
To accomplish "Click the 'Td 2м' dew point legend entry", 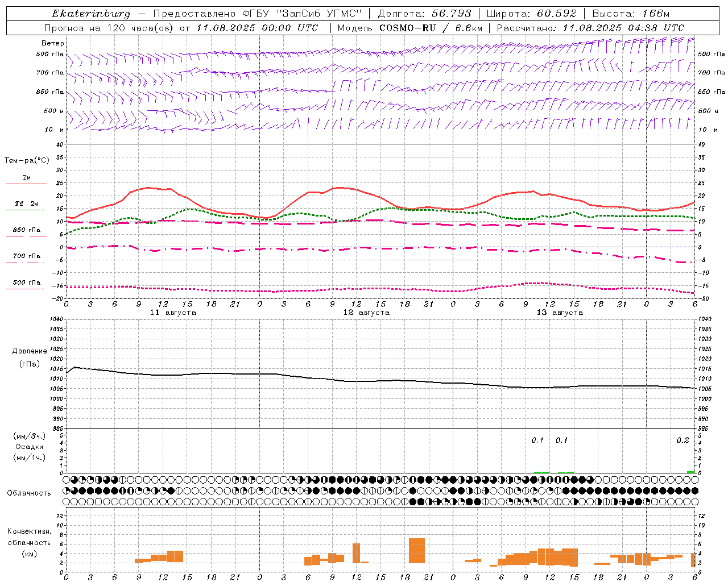I will (26, 206).
